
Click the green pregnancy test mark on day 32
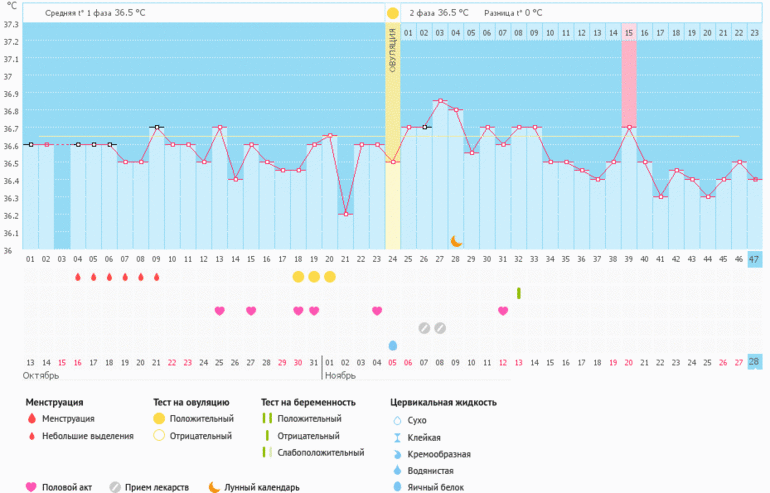[518, 293]
